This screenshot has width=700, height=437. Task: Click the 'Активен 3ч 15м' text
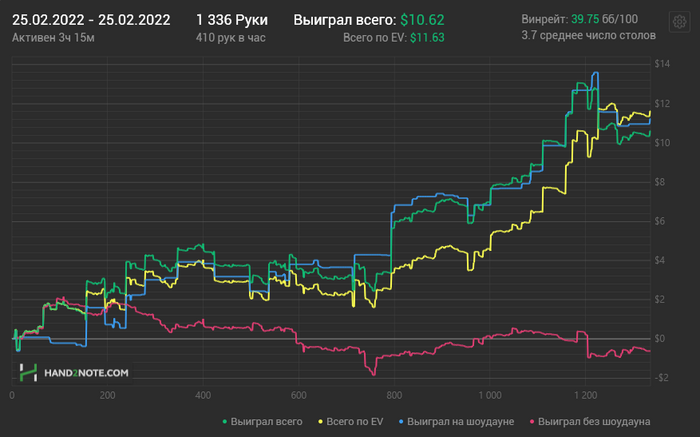click(x=53, y=37)
